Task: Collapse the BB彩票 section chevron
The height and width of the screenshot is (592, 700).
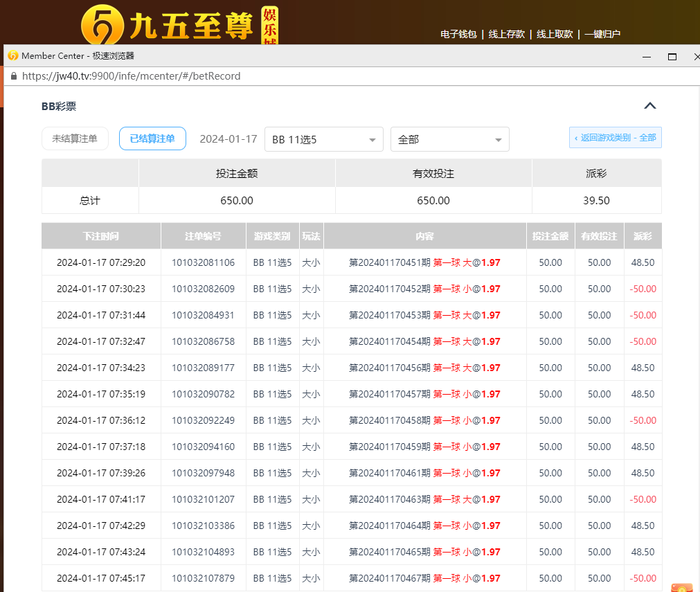Action: point(649,106)
